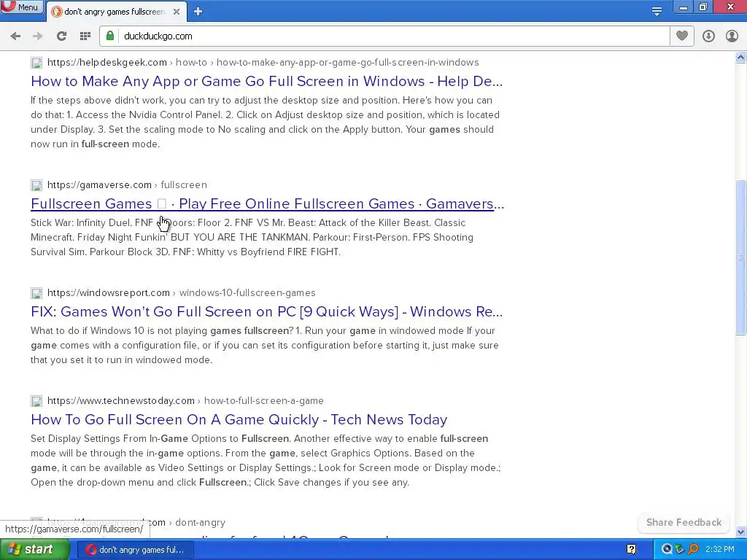Click the vertical scrollbar thumb
747x560 pixels.
741,257
